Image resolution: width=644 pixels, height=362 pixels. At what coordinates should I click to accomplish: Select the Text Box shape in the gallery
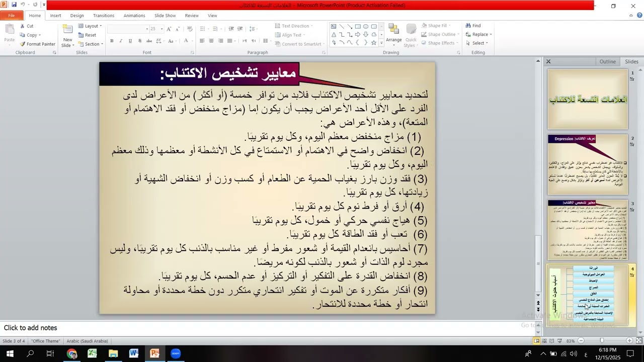[334, 27]
